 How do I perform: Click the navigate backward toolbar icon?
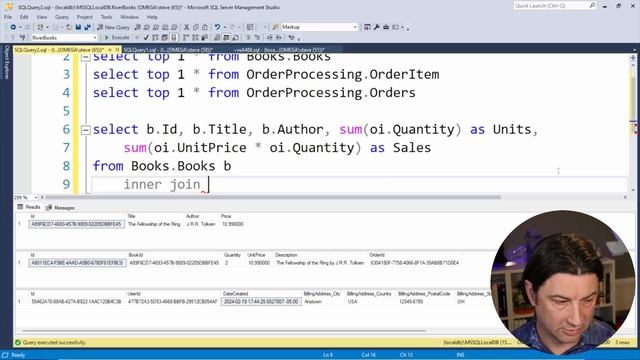(x=13, y=27)
